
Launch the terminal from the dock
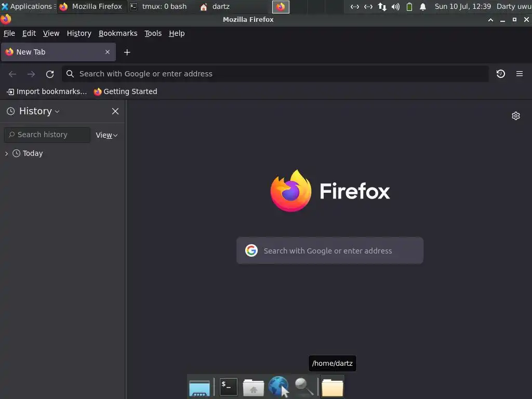click(229, 387)
